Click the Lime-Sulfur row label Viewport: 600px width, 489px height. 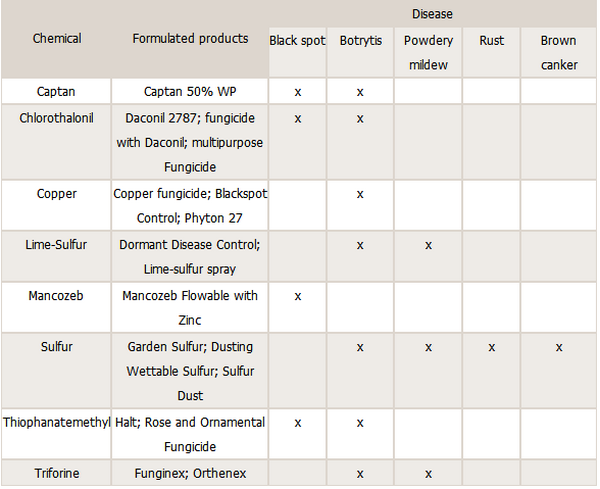57,244
